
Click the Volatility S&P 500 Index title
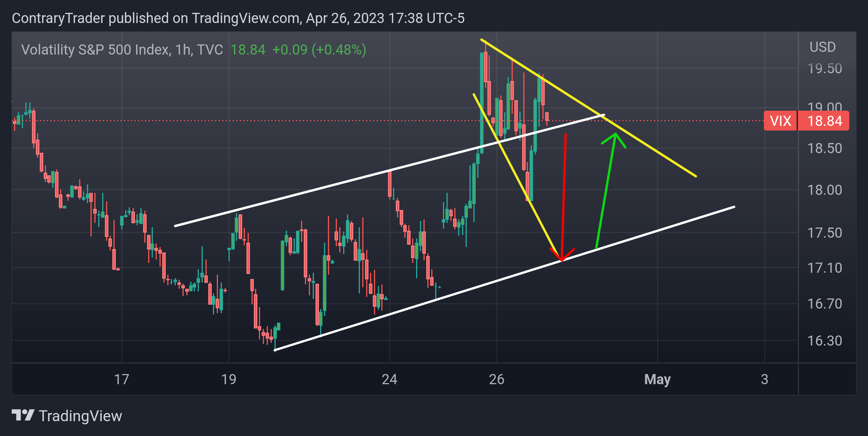coord(122,49)
